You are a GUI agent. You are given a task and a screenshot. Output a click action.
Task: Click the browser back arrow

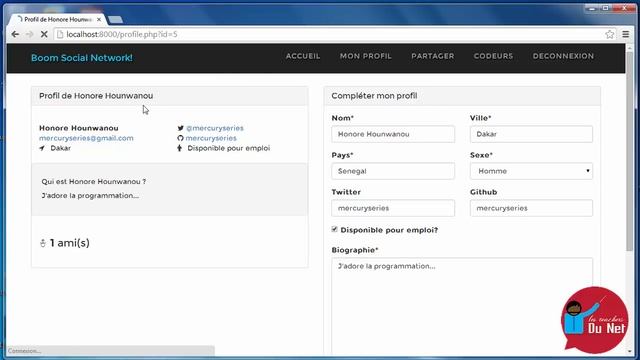pos(15,34)
